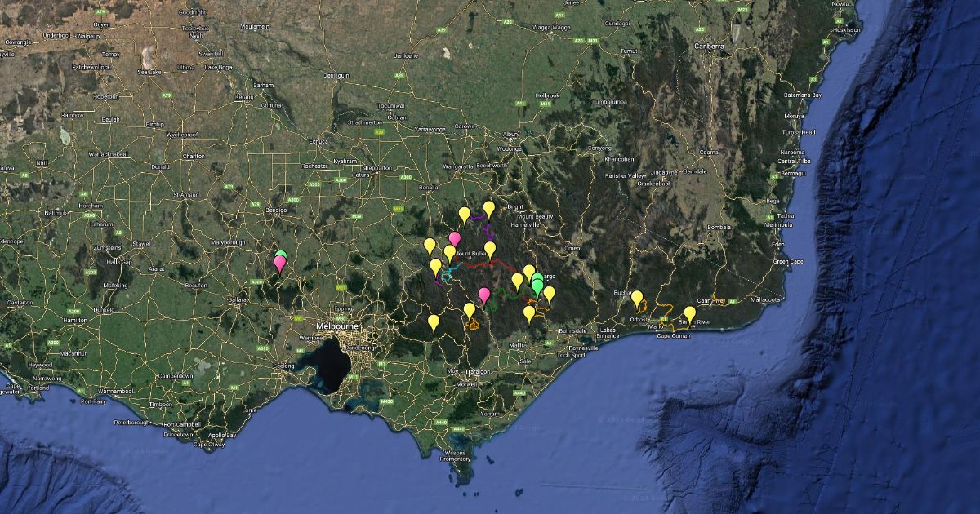The image size is (980, 514).
Task: Click the Bombala label
Action: point(719,226)
